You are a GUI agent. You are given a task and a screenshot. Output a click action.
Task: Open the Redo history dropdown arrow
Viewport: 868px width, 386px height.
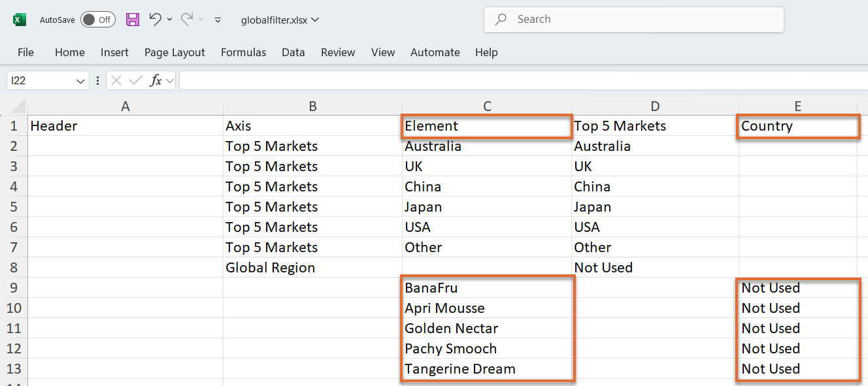click(201, 20)
